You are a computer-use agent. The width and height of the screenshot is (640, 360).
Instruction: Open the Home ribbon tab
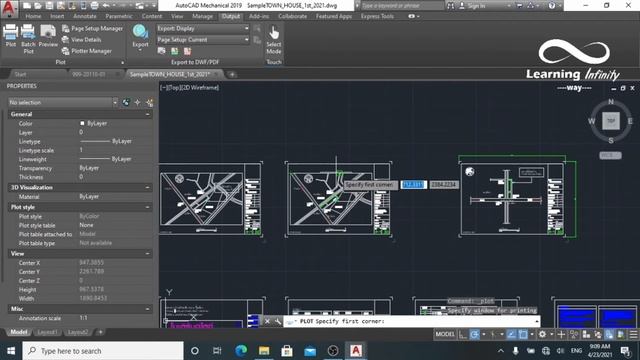click(x=33, y=16)
